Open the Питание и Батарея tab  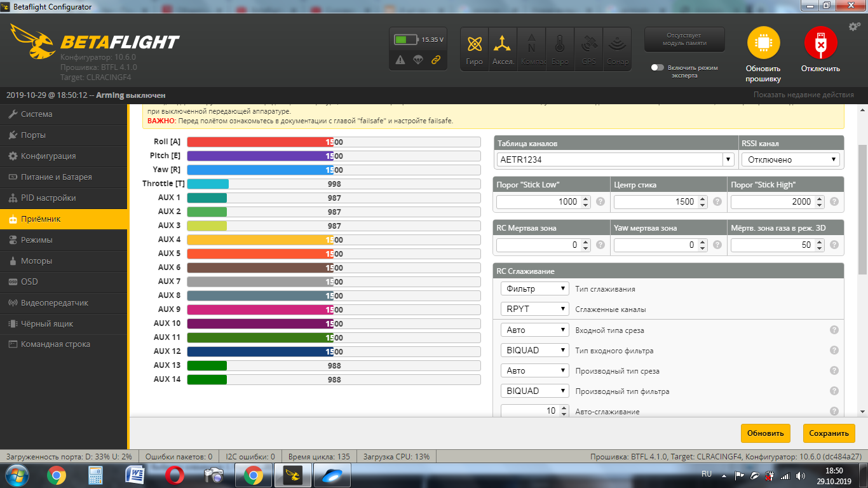[x=64, y=177]
